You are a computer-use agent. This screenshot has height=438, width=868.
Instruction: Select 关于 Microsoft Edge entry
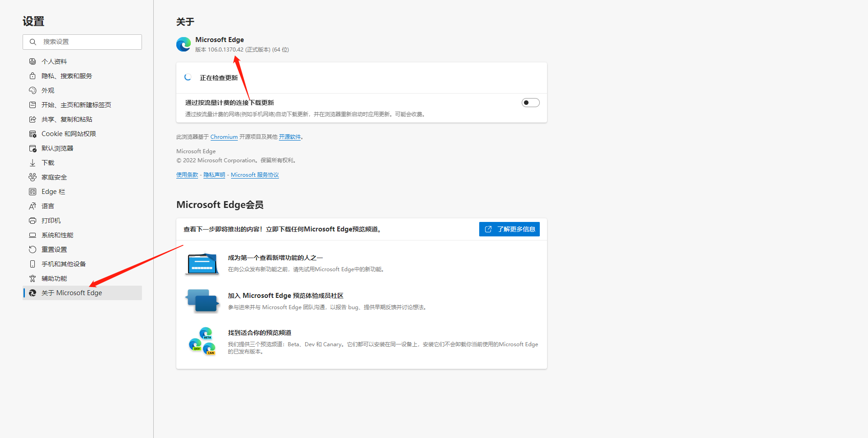point(82,293)
